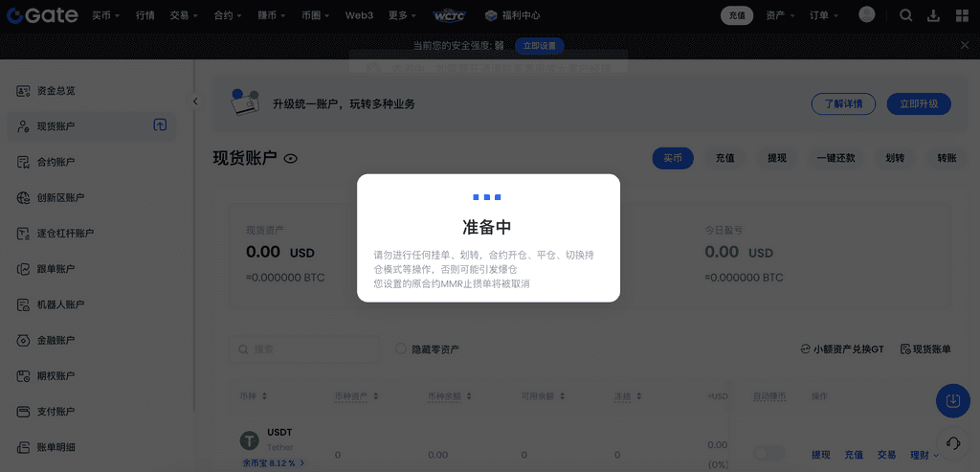Open the user avatar profile icon
980x472 pixels.
tap(867, 14)
